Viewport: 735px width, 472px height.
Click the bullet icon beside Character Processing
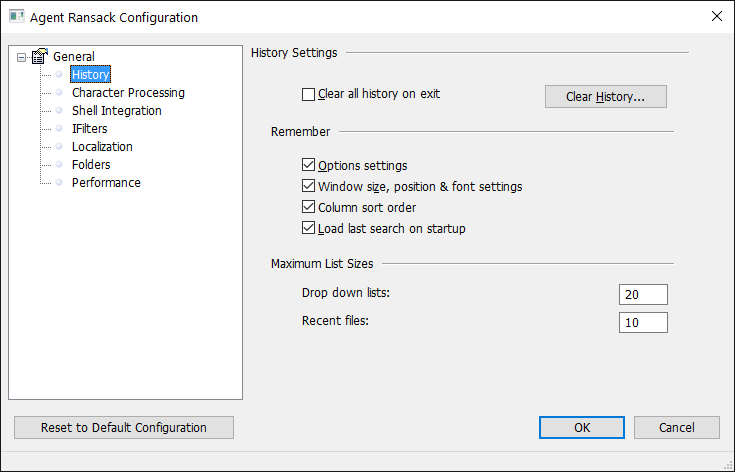click(x=59, y=92)
